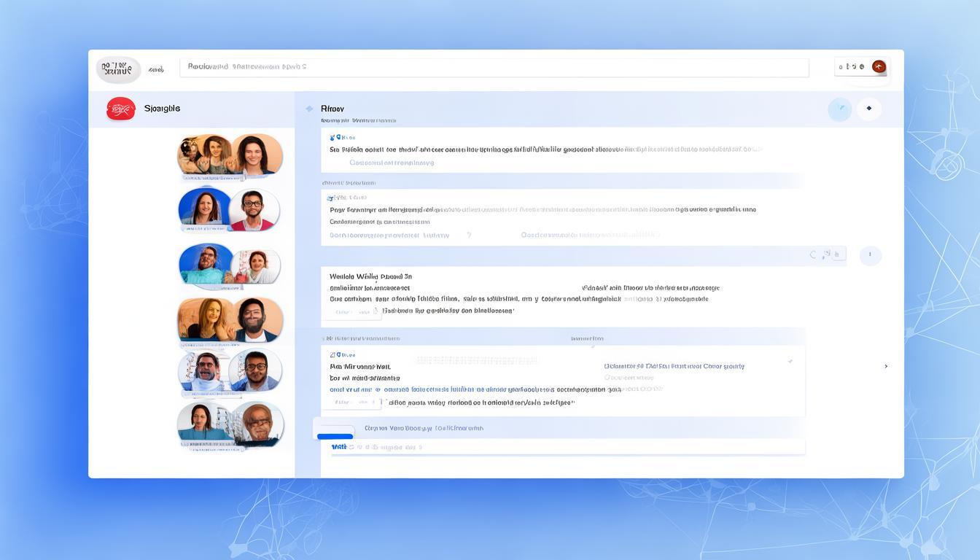Open the last avatar pair in sidebar

point(230,424)
